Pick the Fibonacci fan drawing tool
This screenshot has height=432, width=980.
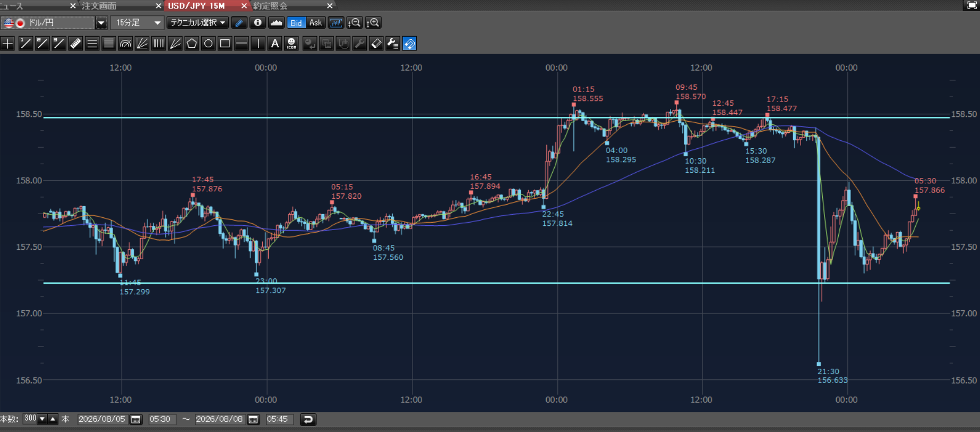click(x=142, y=44)
